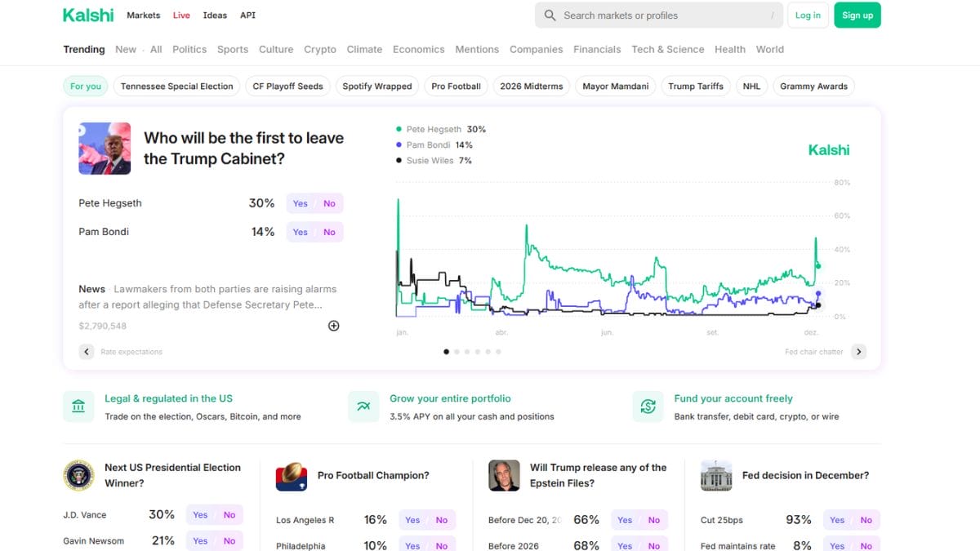Click the Kalshi logo in header
Screen dimensions: 980x551
88,16
